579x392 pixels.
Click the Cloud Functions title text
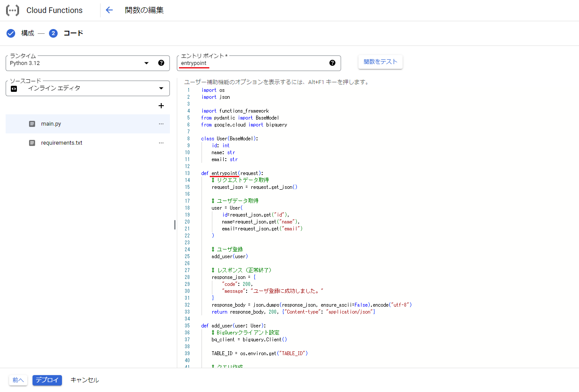55,10
